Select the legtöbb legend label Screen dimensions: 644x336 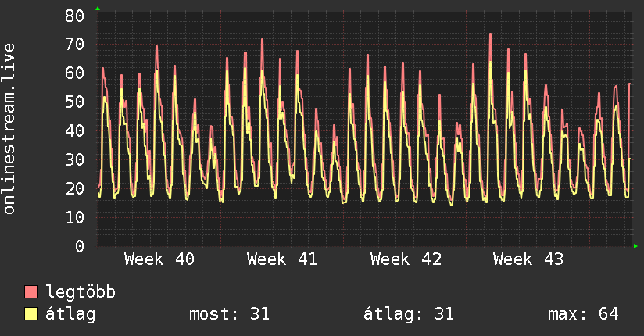(x=80, y=292)
